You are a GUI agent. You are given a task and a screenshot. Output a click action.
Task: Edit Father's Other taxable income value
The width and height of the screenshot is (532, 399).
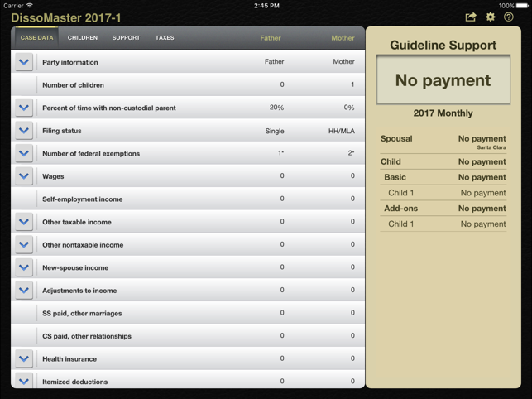282,221
